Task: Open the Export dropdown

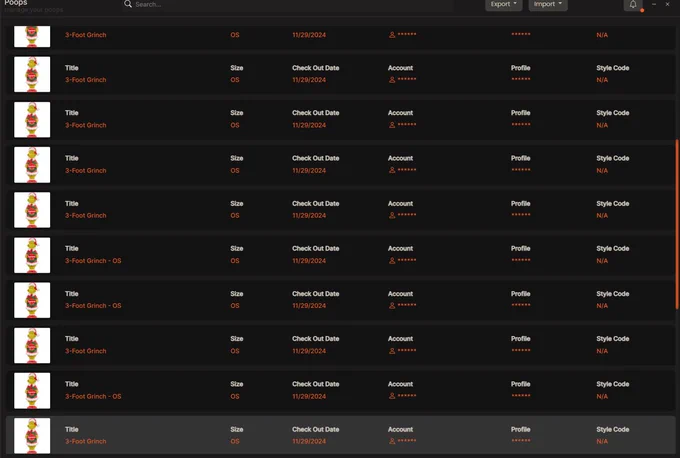Action: point(503,4)
